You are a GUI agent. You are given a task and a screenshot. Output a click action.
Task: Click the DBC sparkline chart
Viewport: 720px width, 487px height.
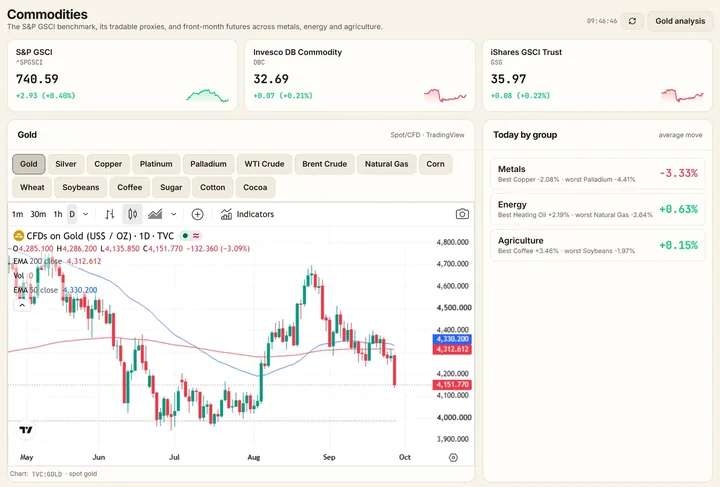tap(445, 95)
